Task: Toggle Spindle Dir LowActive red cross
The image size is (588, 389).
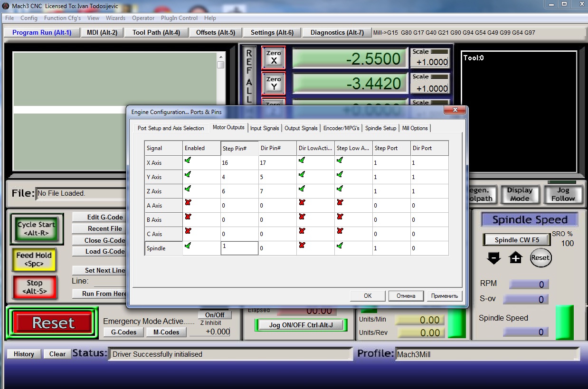Action: click(x=302, y=246)
